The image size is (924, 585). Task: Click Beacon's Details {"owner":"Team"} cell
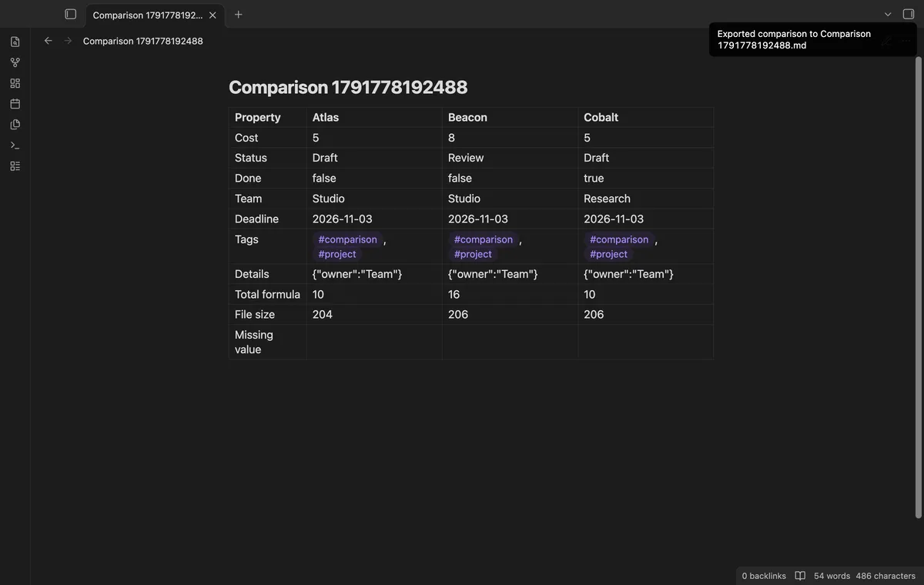pyautogui.click(x=493, y=274)
